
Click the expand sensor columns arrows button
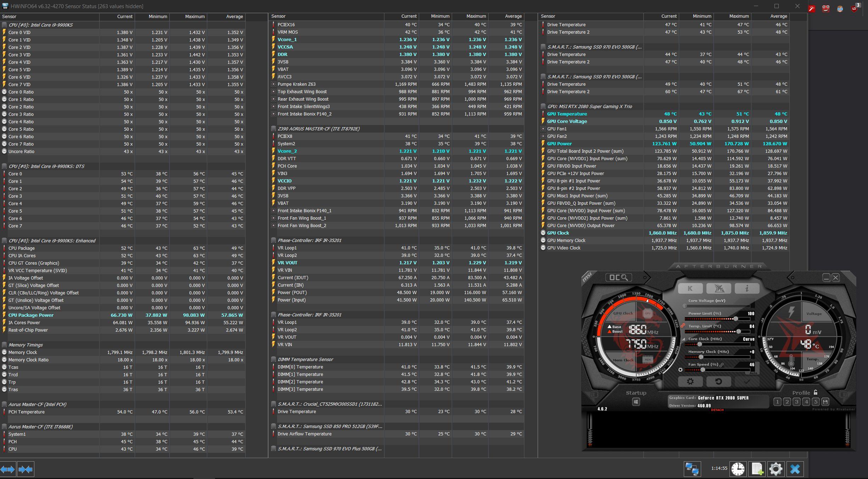[8, 469]
